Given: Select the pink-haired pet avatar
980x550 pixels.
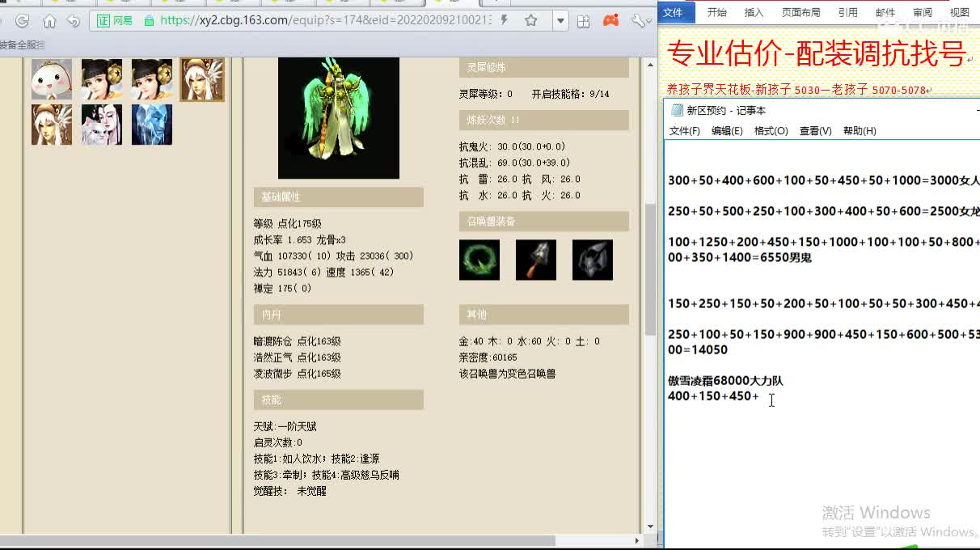Looking at the screenshot, I should [102, 125].
